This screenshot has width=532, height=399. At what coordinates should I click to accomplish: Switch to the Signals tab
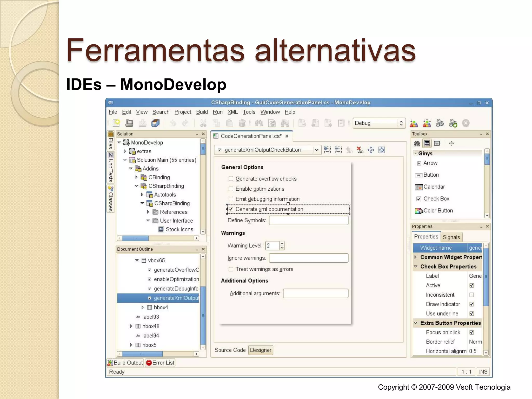pyautogui.click(x=451, y=237)
